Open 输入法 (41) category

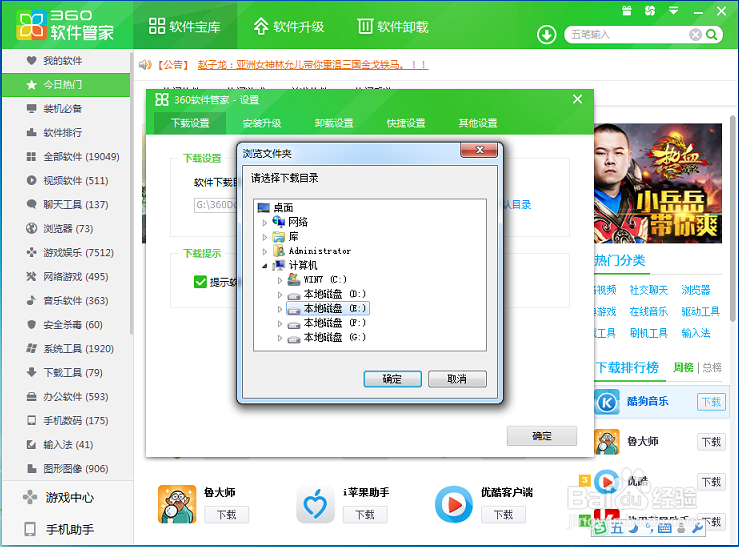(66, 445)
